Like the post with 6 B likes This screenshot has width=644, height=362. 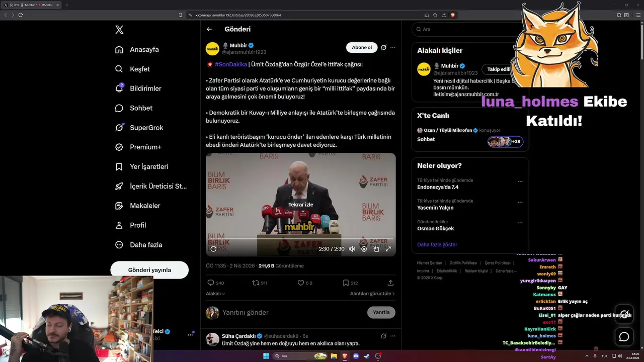(305, 283)
